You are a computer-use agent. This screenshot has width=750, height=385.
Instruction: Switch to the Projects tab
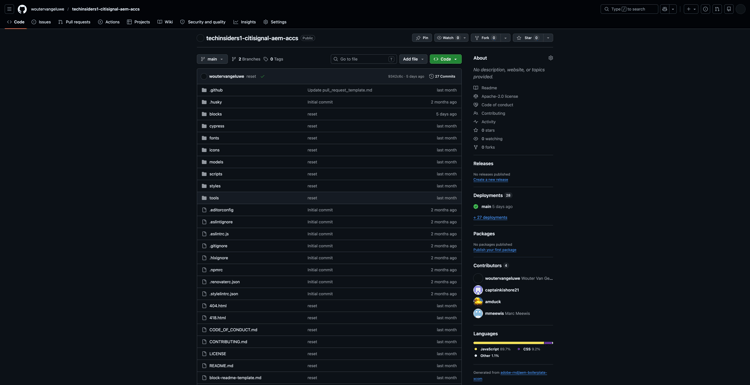(x=139, y=22)
